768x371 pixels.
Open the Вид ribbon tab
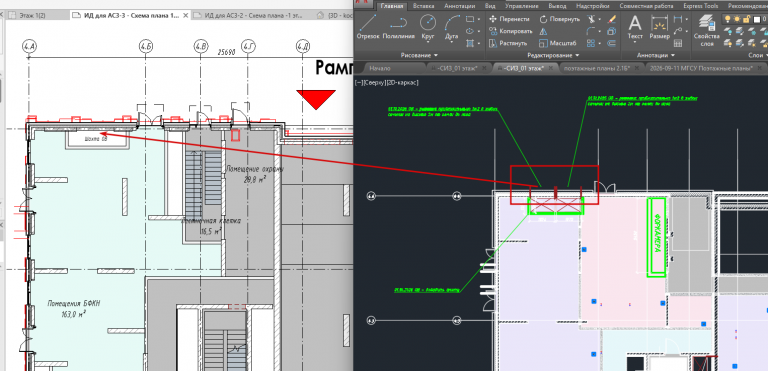490,6
